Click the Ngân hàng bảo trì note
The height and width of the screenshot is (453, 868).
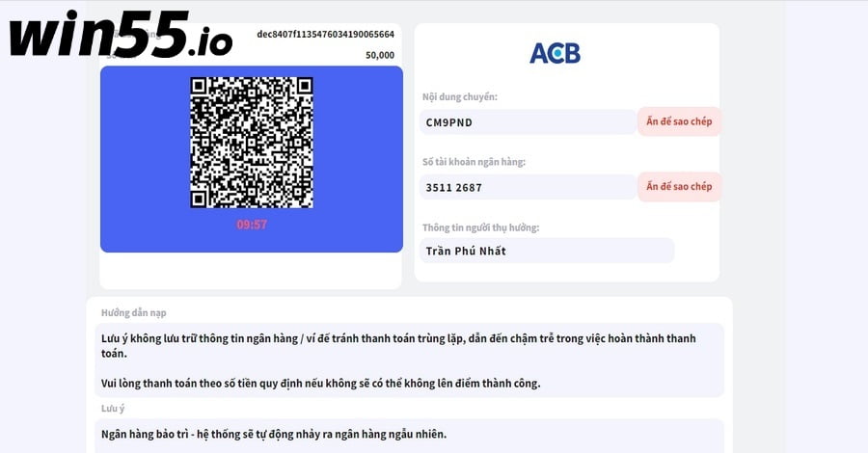[x=274, y=434]
